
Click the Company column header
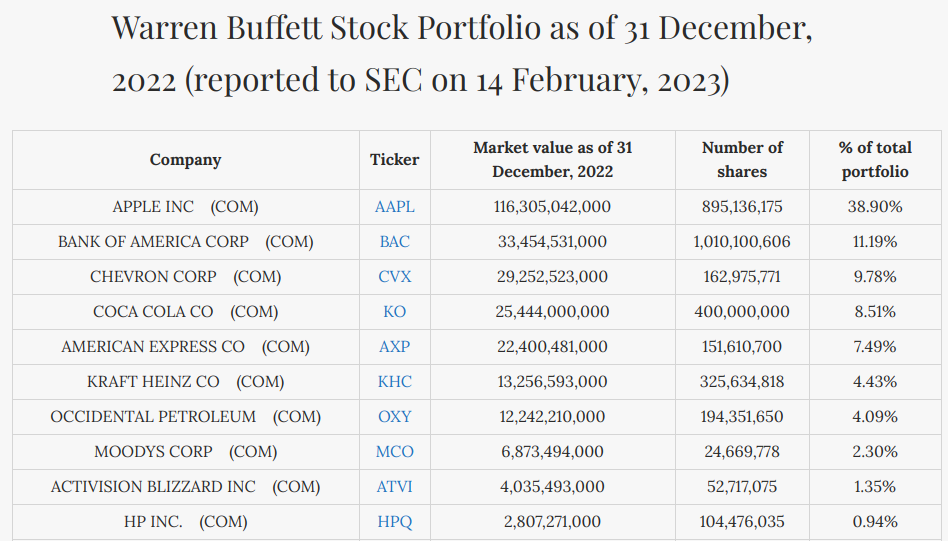click(185, 160)
